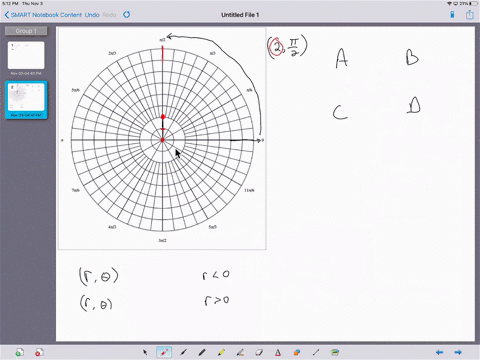The width and height of the screenshot is (480, 360).
Task: Select the Group 1 header
Action: pos(26,31)
